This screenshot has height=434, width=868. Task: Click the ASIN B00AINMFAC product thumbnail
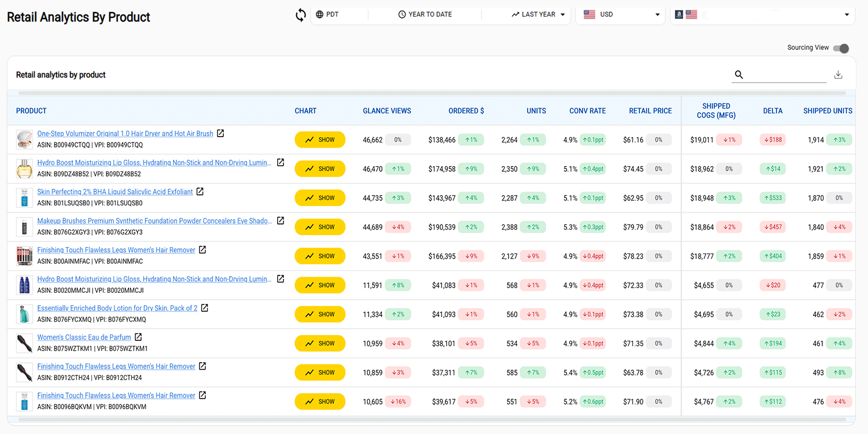pyautogui.click(x=24, y=256)
